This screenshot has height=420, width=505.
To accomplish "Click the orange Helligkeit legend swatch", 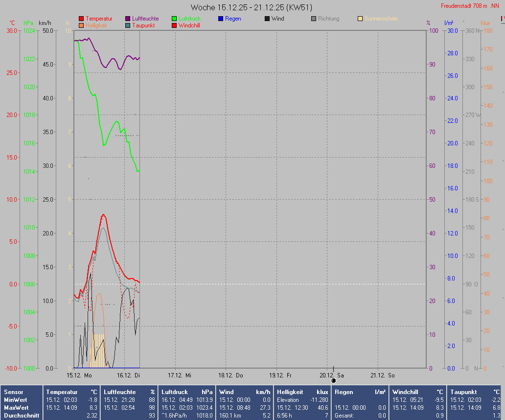I will pyautogui.click(x=81, y=25).
